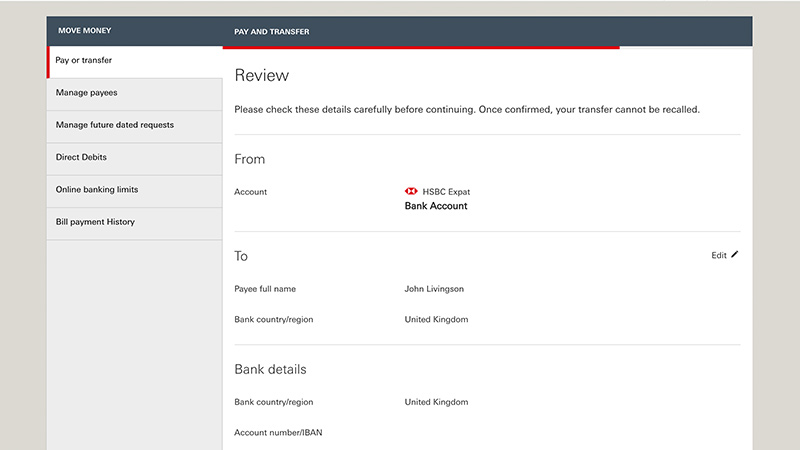Select the payee name John Livingson
The image size is (800, 450).
pyautogui.click(x=434, y=289)
